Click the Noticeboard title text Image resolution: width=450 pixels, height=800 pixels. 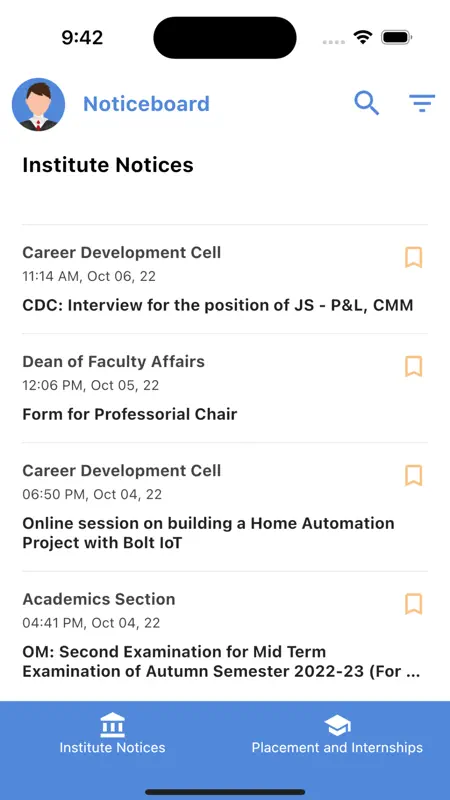[x=146, y=104]
